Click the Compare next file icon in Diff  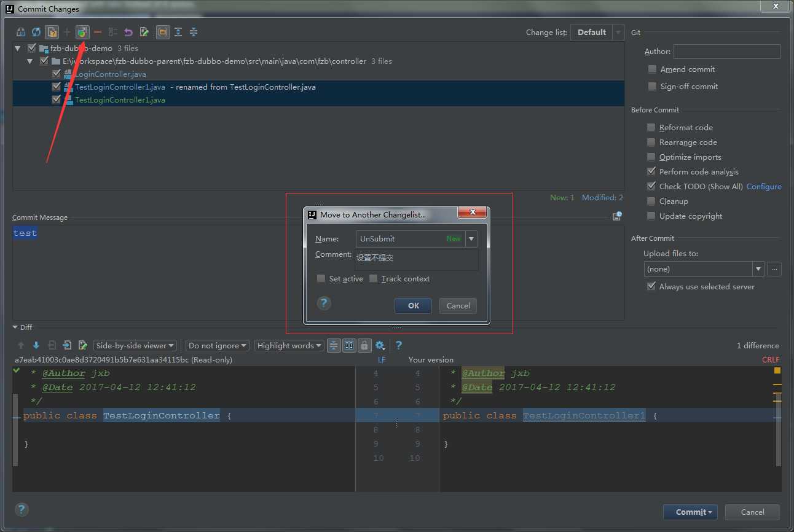[67, 345]
